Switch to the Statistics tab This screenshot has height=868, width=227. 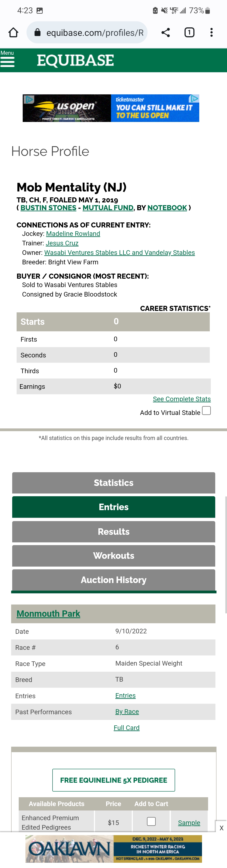[x=114, y=483]
